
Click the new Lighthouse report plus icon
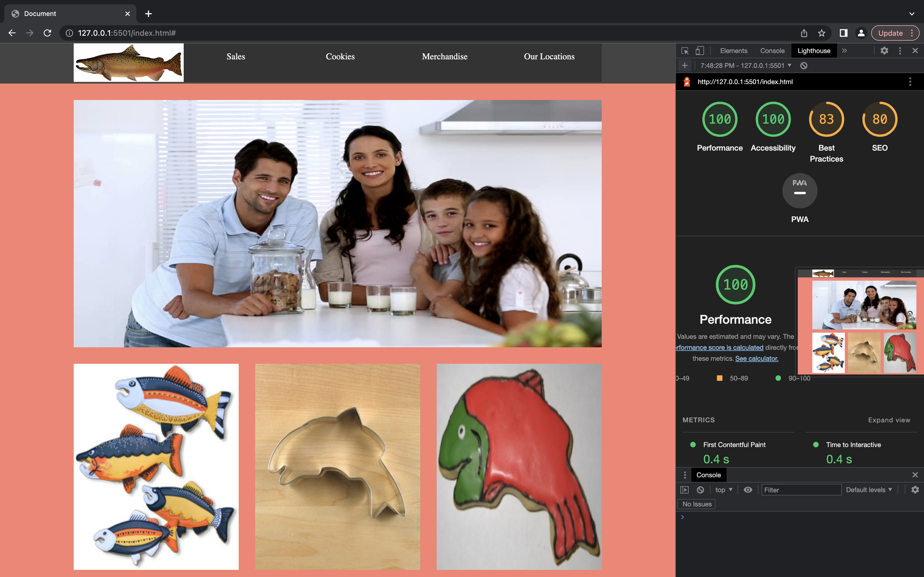[684, 66]
